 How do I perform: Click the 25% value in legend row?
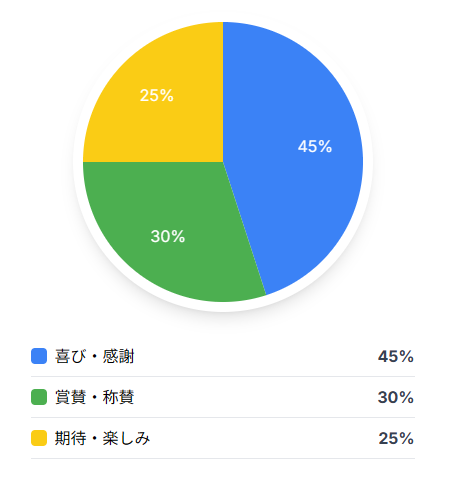[396, 438]
